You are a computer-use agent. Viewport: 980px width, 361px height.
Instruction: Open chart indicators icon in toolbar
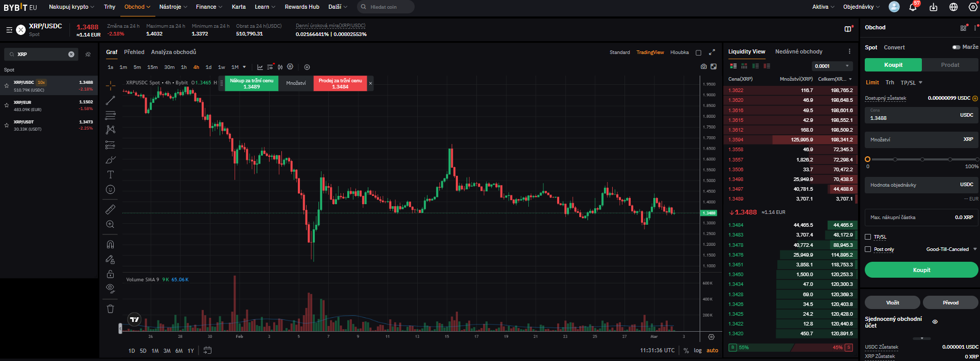pyautogui.click(x=260, y=67)
